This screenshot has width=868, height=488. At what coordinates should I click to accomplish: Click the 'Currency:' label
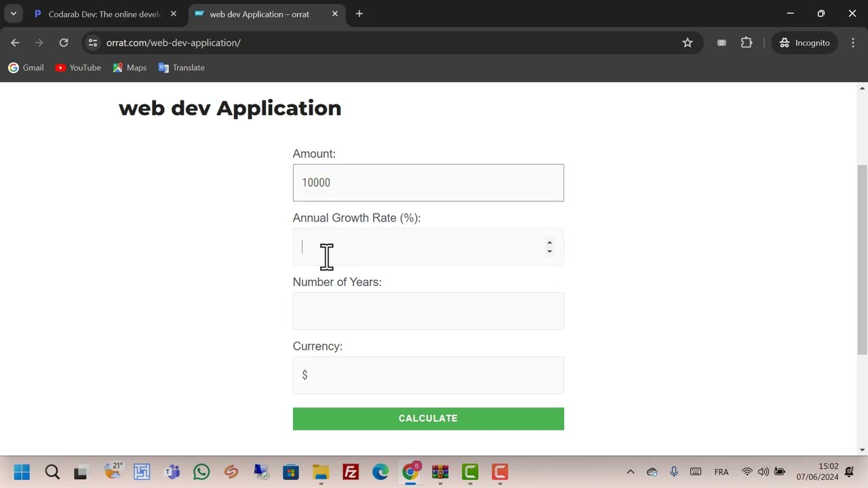(317, 346)
